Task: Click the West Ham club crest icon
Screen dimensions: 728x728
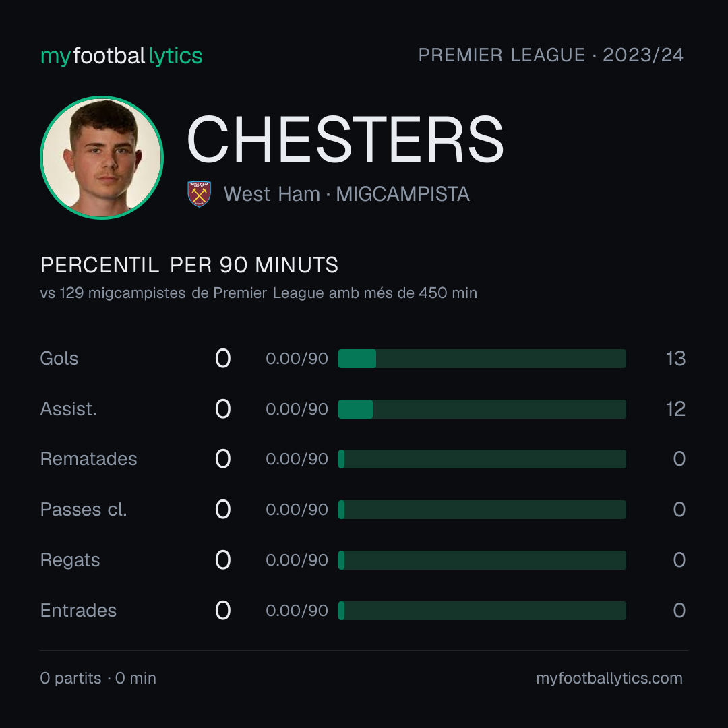Action: click(x=199, y=193)
